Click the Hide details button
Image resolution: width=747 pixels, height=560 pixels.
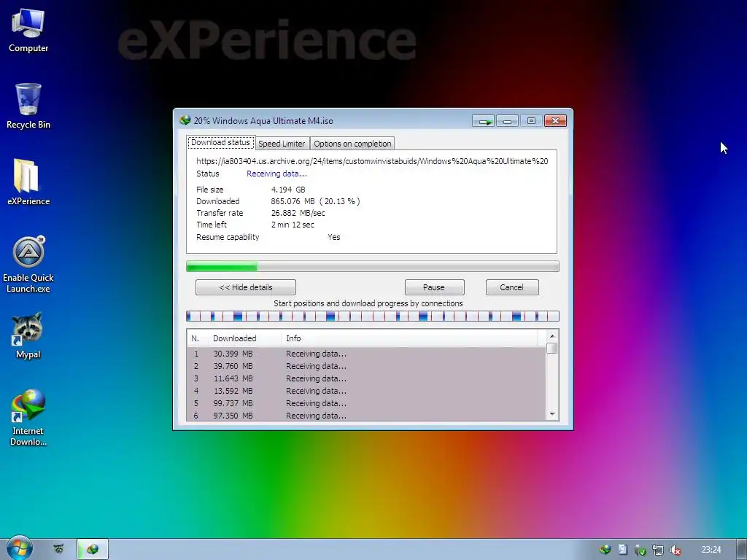pos(246,287)
